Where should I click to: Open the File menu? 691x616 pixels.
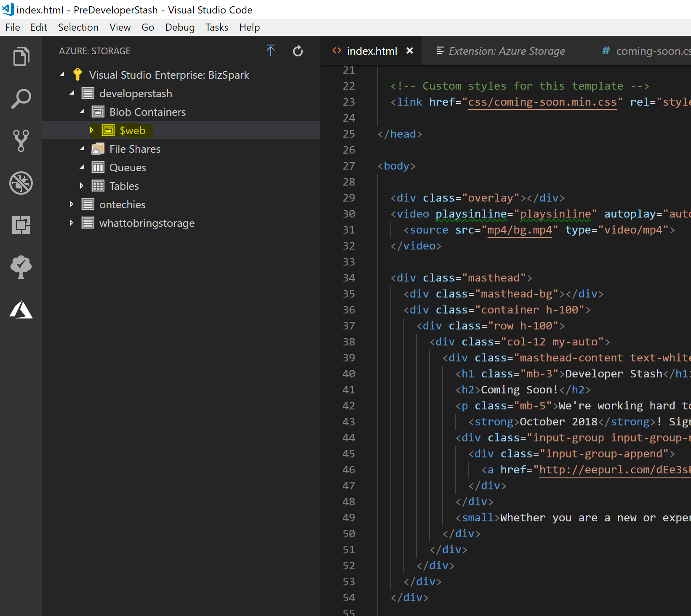pos(13,27)
